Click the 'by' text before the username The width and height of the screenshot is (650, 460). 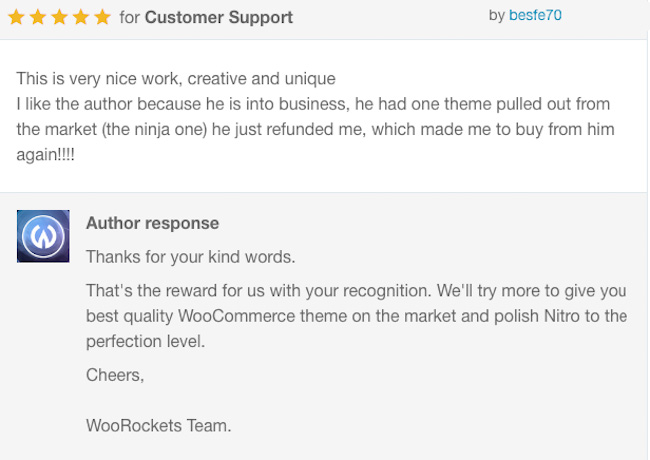coord(497,16)
